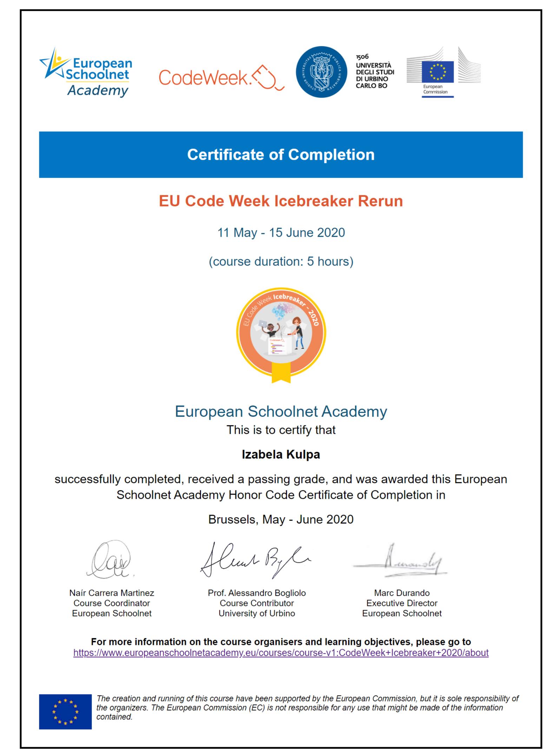
Task: Click the European Schoolnet Academy heading text
Action: 281,411
